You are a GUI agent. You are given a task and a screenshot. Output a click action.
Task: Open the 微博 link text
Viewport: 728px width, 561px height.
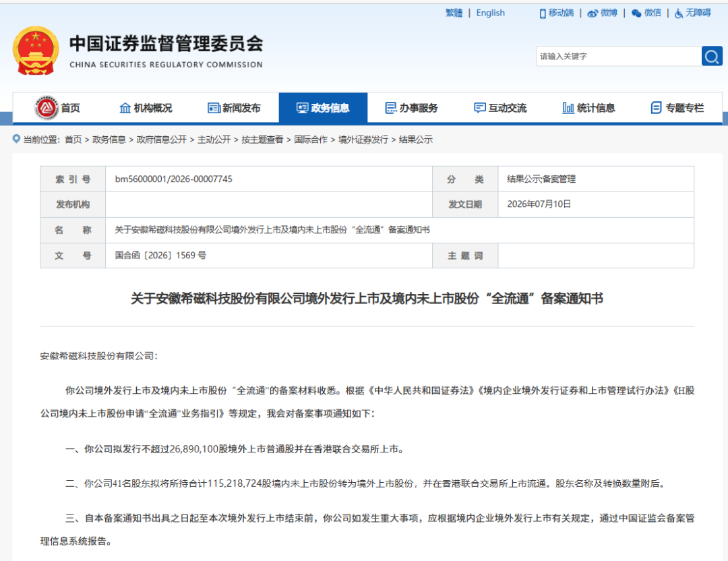[x=609, y=13]
